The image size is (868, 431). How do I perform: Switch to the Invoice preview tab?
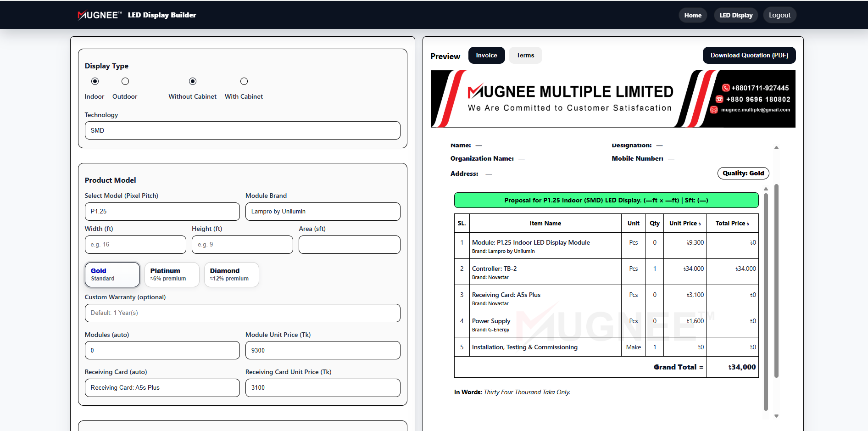coord(486,55)
